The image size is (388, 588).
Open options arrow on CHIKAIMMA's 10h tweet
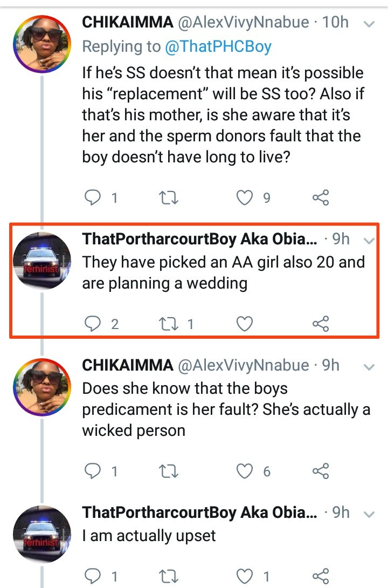coord(370,24)
